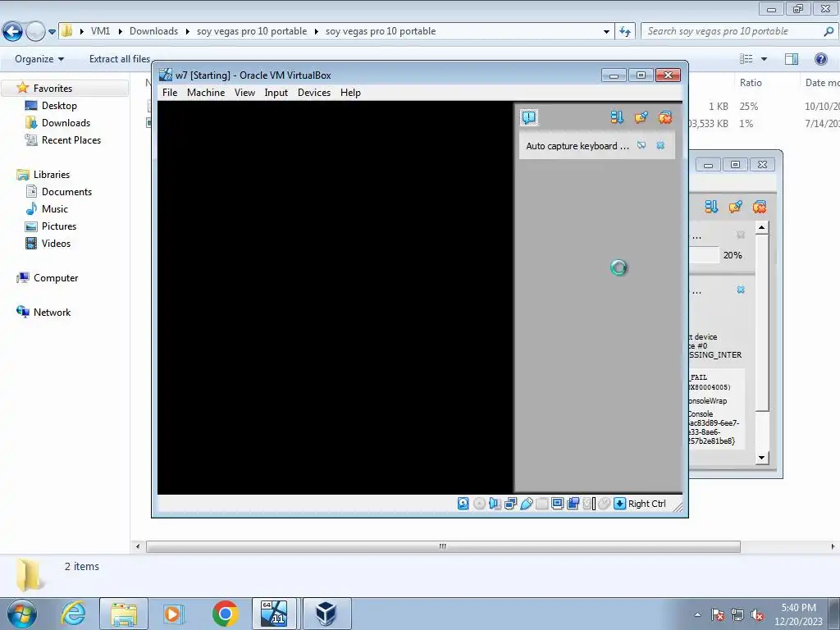
Task: Click the optical disk status icon
Action: tap(479, 504)
